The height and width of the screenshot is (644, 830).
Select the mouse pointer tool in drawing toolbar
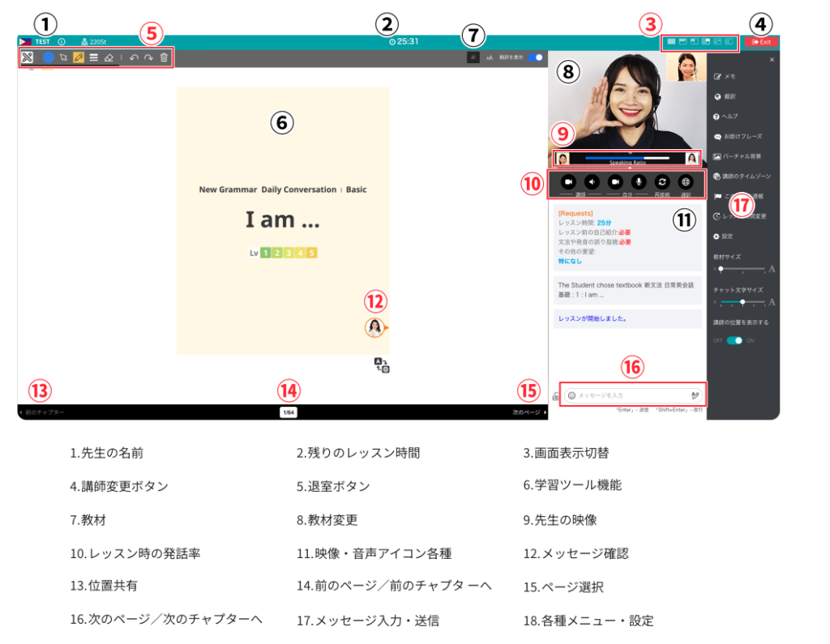pyautogui.click(x=63, y=58)
